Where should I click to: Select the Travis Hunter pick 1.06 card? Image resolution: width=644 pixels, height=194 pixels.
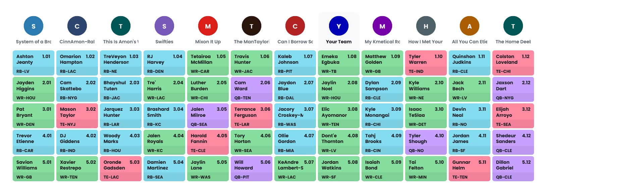click(x=252, y=63)
